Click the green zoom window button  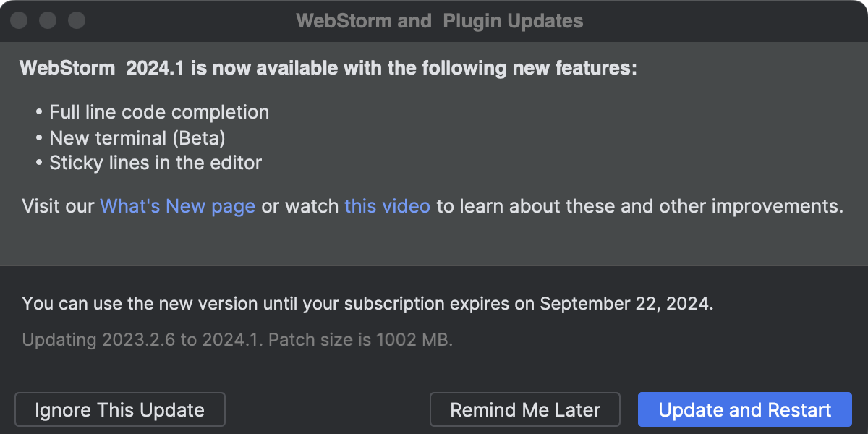point(77,21)
